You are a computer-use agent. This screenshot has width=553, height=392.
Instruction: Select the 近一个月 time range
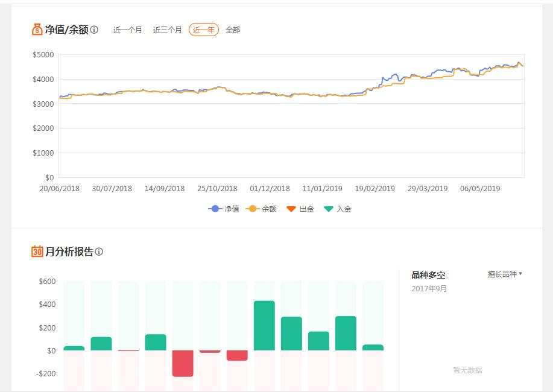coord(128,30)
